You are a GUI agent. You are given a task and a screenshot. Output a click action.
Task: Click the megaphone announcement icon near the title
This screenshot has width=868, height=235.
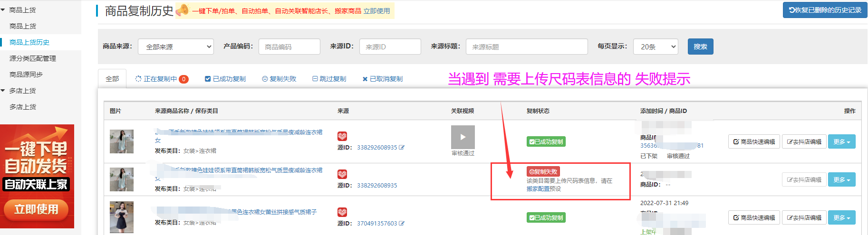point(183,10)
